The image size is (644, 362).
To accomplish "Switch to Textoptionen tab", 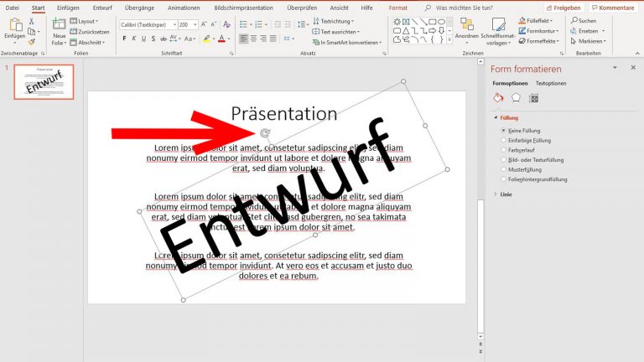I will (551, 83).
